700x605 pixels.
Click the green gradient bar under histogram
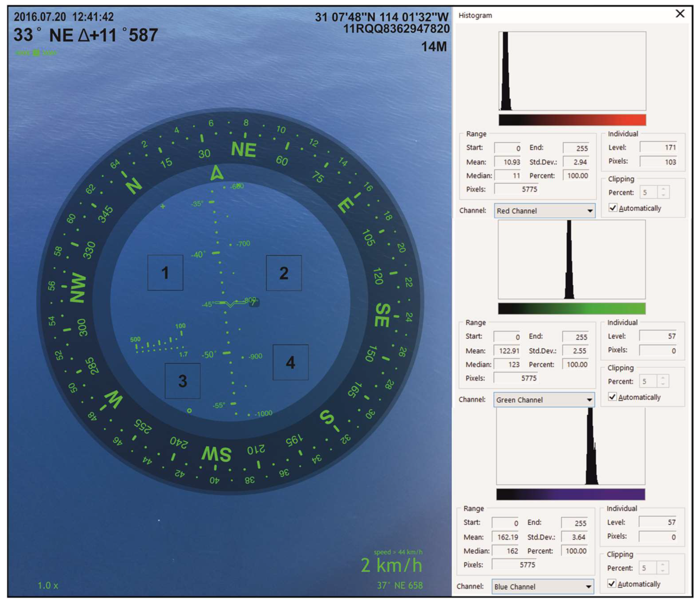[x=572, y=309]
